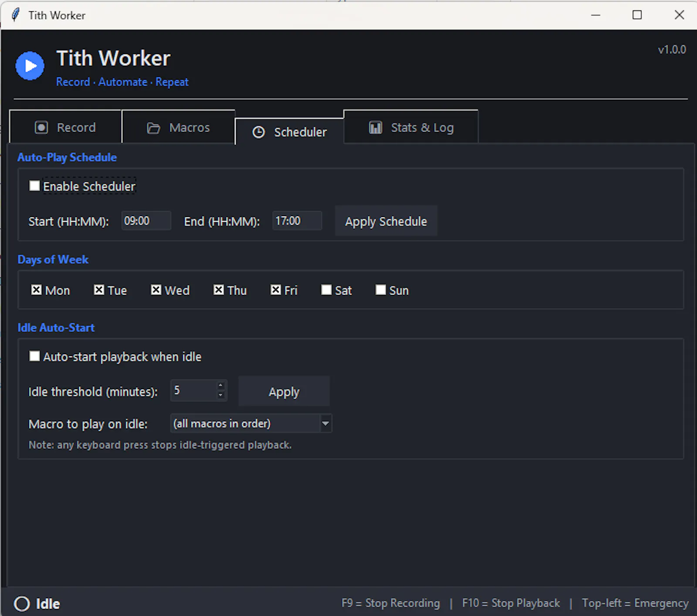697x616 pixels.
Task: Maximize the Tith Worker window
Action: click(x=637, y=15)
